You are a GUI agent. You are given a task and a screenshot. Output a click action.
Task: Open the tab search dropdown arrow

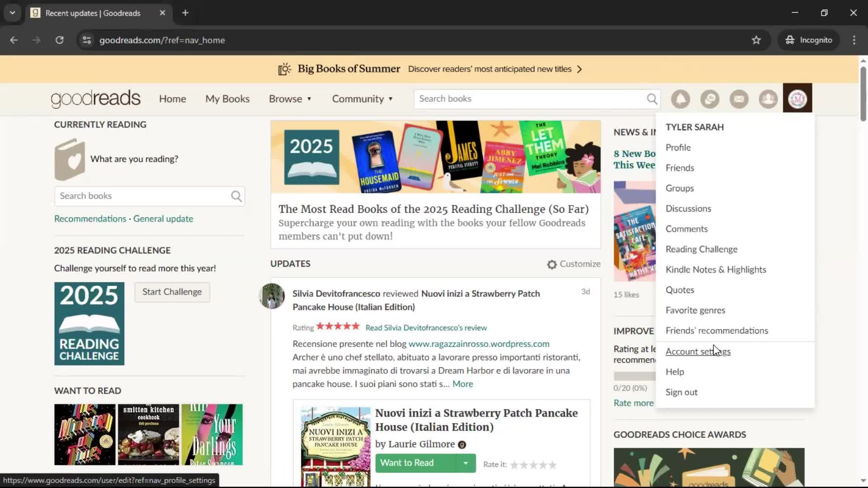coord(13,13)
